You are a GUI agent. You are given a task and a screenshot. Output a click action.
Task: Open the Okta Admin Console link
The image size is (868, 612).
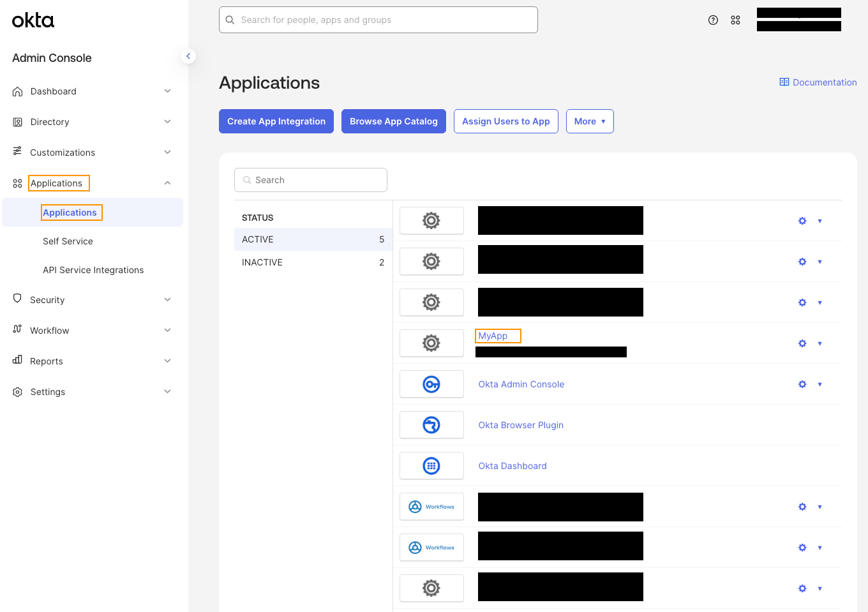tap(521, 384)
